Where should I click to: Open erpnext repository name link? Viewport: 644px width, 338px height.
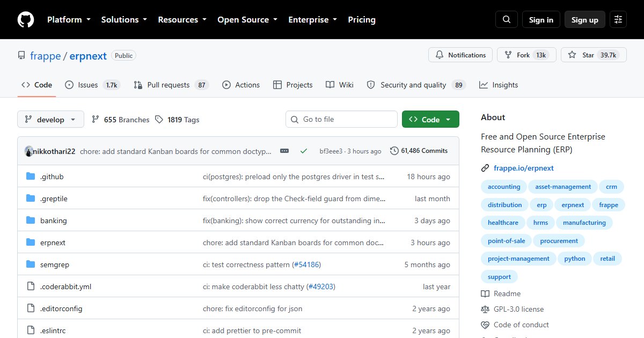click(88, 56)
